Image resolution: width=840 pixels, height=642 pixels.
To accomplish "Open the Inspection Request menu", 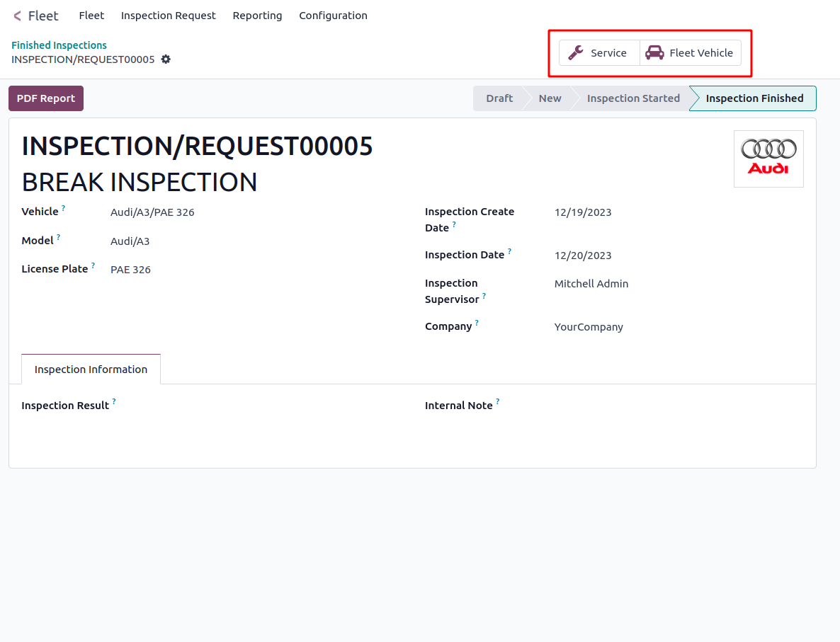I will (169, 16).
